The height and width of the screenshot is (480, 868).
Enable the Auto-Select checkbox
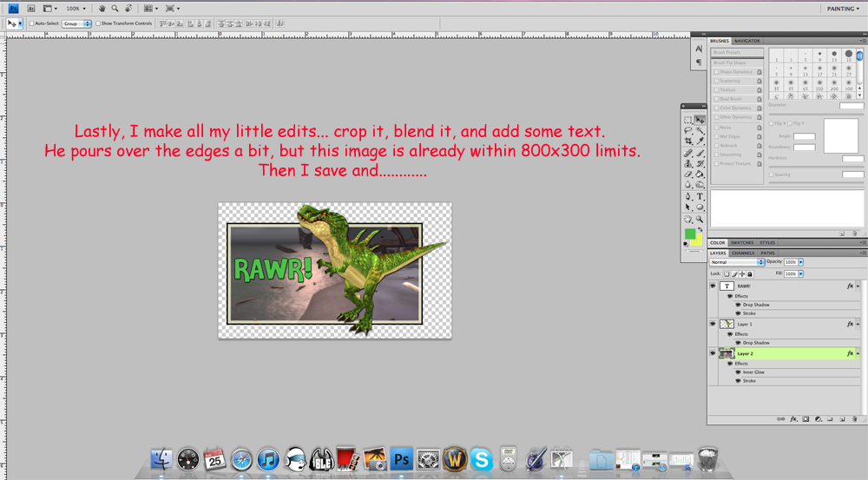coord(32,23)
